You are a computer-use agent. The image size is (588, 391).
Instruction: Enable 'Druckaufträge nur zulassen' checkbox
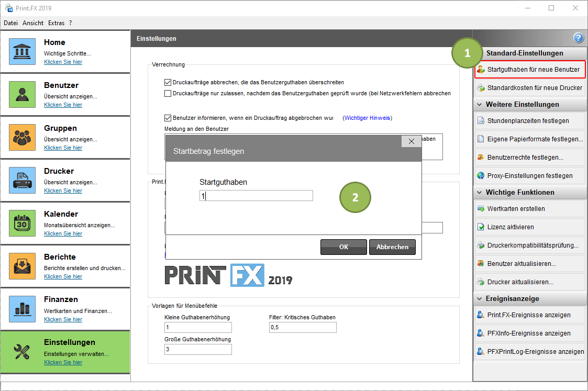pos(168,93)
